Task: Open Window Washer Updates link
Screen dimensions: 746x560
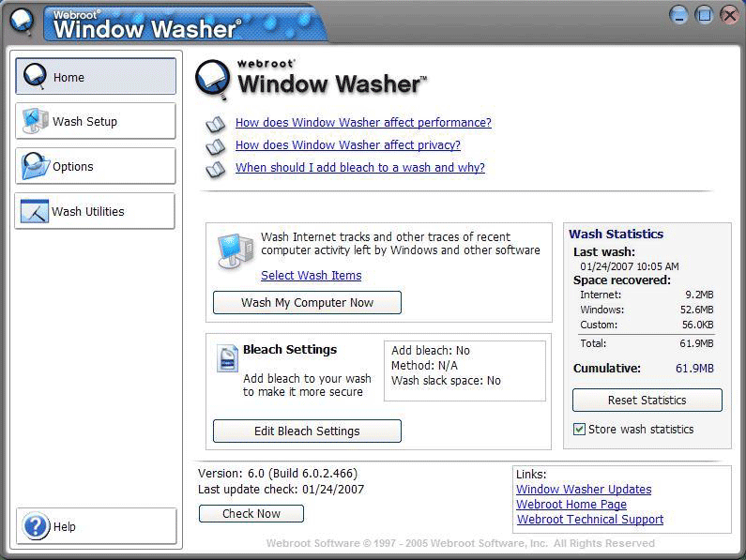Action: tap(584, 489)
